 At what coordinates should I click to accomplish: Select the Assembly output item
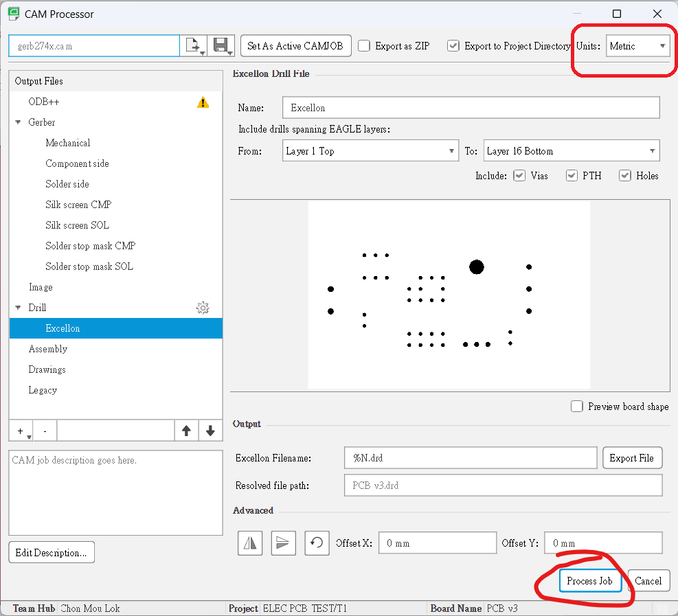pyautogui.click(x=48, y=349)
